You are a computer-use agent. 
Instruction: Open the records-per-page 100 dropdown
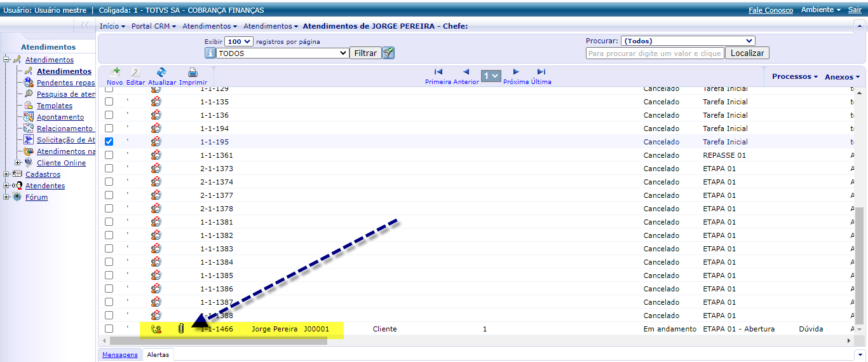pyautogui.click(x=239, y=41)
